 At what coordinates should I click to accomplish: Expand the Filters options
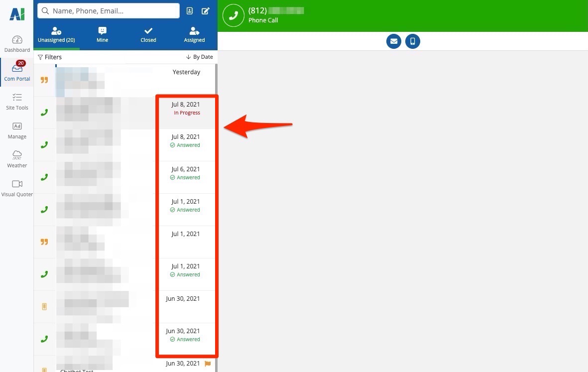point(50,57)
